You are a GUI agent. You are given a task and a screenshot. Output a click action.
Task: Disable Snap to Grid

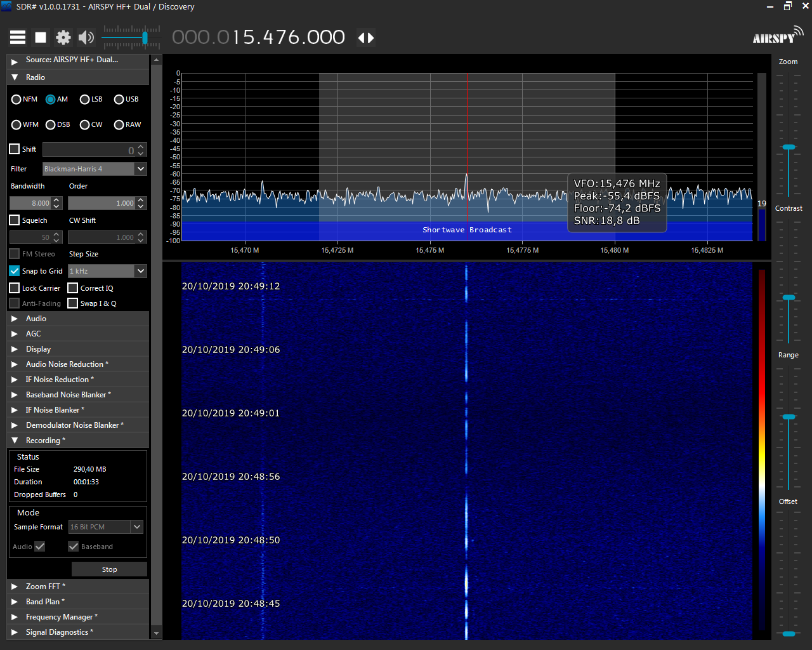15,271
